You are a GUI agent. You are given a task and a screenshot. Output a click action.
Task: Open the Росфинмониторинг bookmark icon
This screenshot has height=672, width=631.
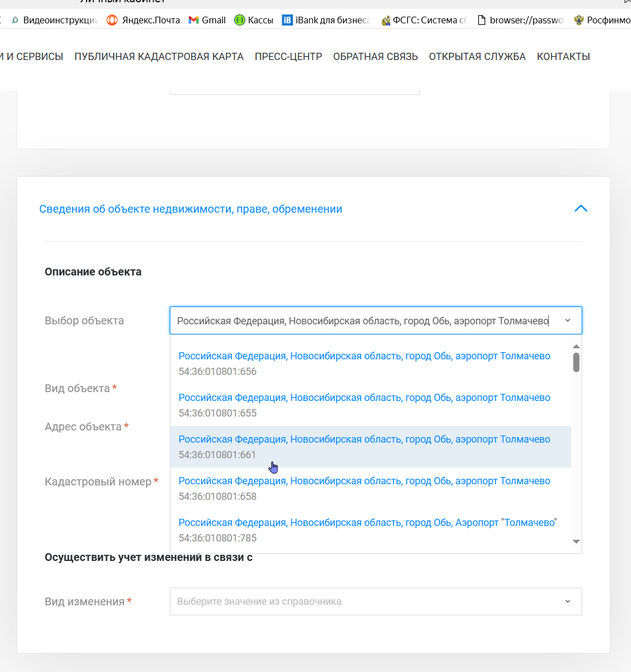(x=579, y=20)
